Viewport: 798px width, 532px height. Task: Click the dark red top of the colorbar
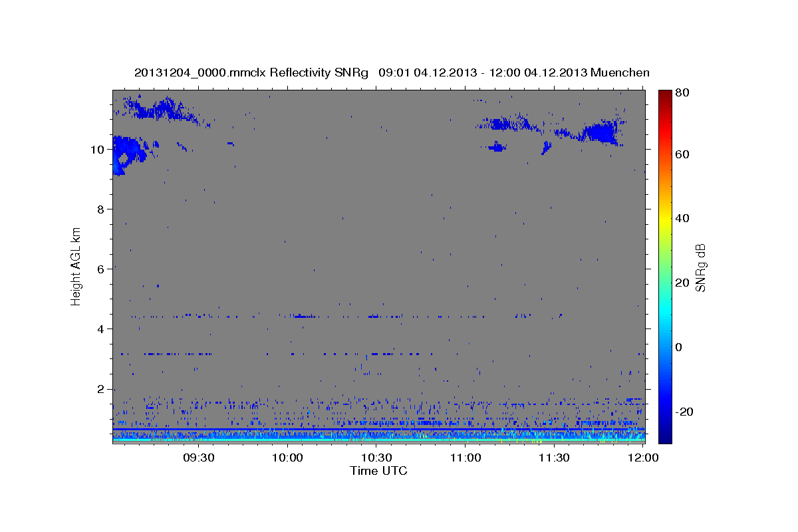665,94
